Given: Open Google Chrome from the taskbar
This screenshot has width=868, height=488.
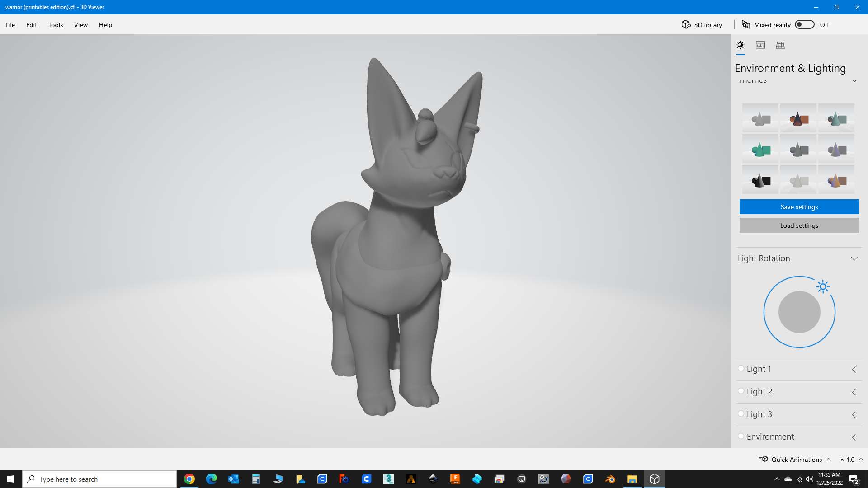Looking at the screenshot, I should click(x=189, y=479).
